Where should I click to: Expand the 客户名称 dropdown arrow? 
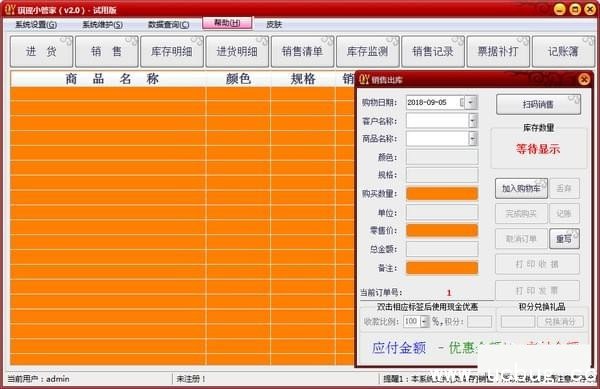473,121
